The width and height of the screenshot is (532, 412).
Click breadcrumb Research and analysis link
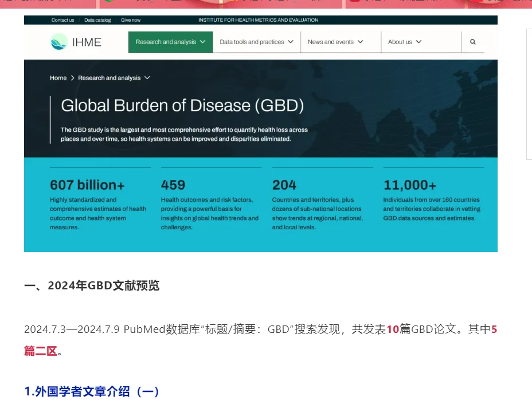click(x=109, y=78)
